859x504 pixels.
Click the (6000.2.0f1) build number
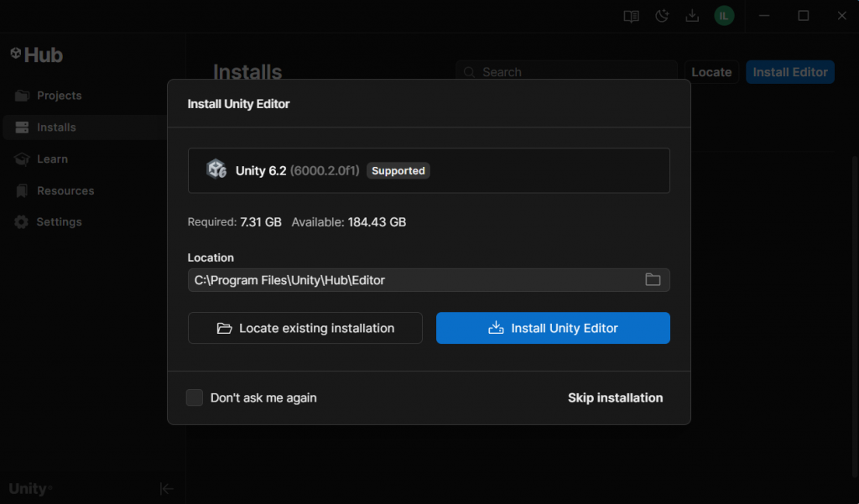point(325,171)
